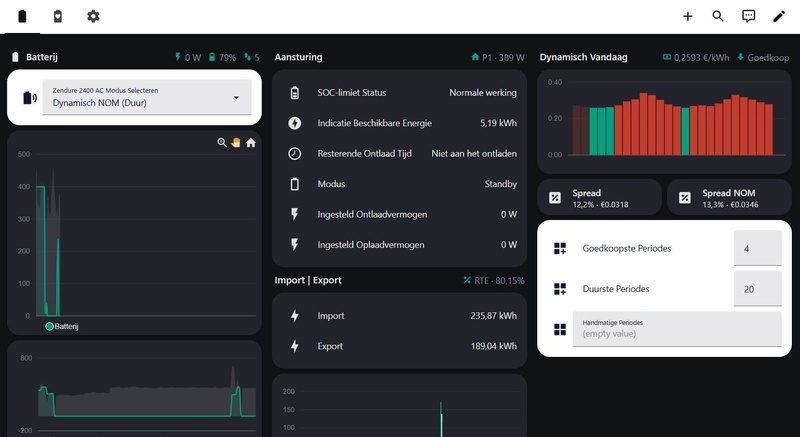Open the Export 189,04 kWh row

[x=399, y=346]
